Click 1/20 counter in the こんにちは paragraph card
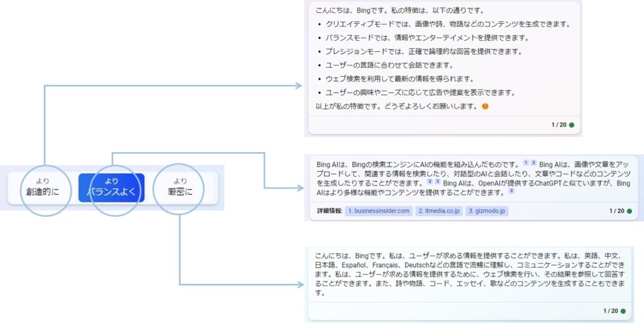Viewport: 644px width, 323px height. pyautogui.click(x=610, y=311)
